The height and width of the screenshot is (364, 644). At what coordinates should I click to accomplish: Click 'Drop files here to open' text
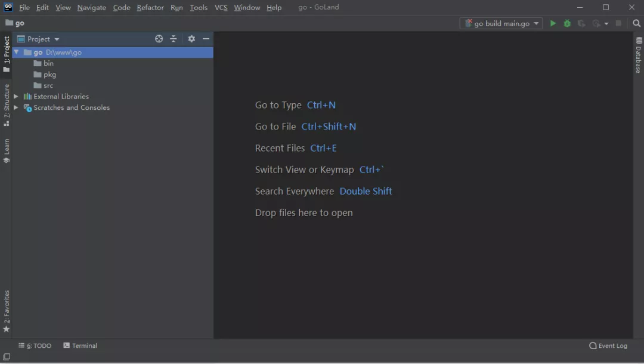coord(304,213)
